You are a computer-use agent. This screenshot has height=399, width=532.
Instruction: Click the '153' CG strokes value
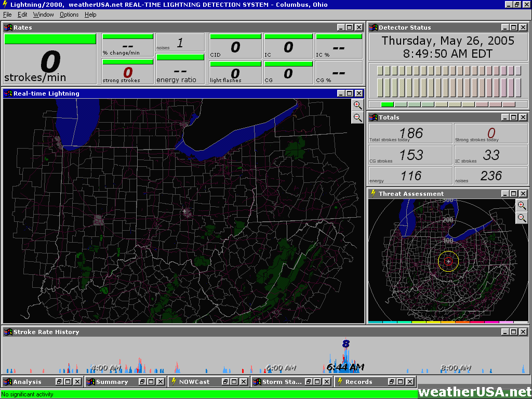tap(411, 155)
